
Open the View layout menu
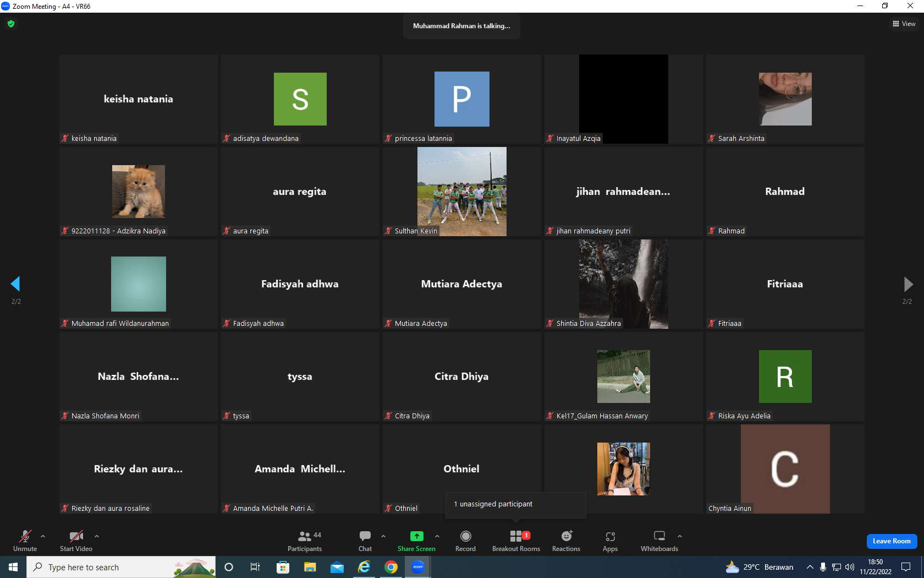click(x=904, y=24)
